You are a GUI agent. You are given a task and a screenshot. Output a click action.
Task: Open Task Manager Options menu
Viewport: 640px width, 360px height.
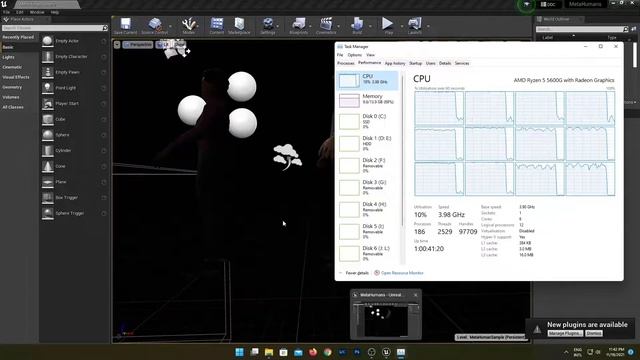tap(354, 55)
